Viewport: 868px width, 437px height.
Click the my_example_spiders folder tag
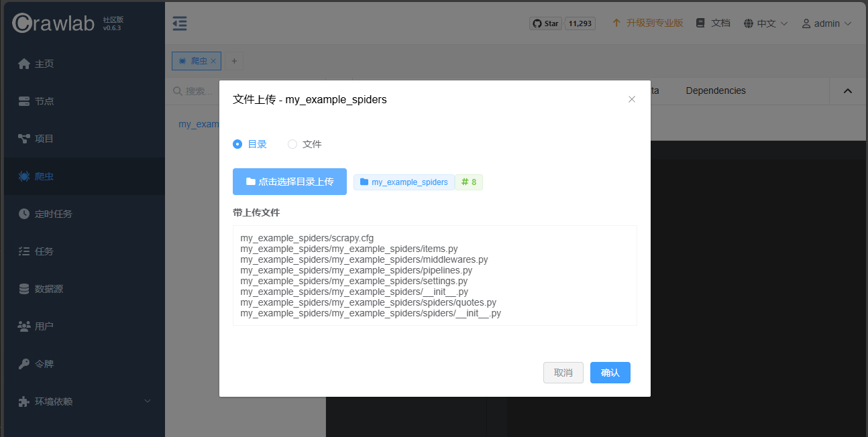point(404,182)
